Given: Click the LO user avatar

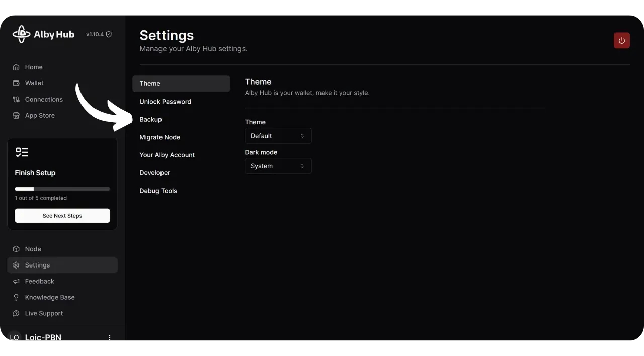Looking at the screenshot, I should (14, 338).
